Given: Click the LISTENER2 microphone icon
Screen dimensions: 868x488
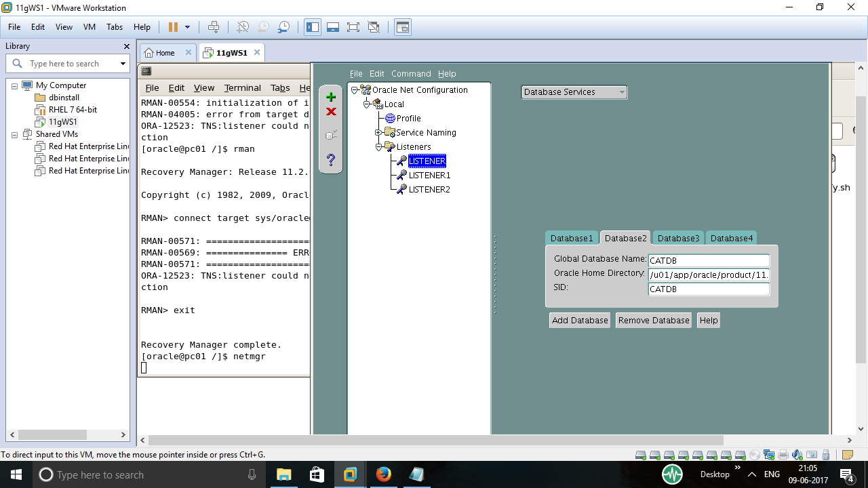Looking at the screenshot, I should tap(401, 189).
